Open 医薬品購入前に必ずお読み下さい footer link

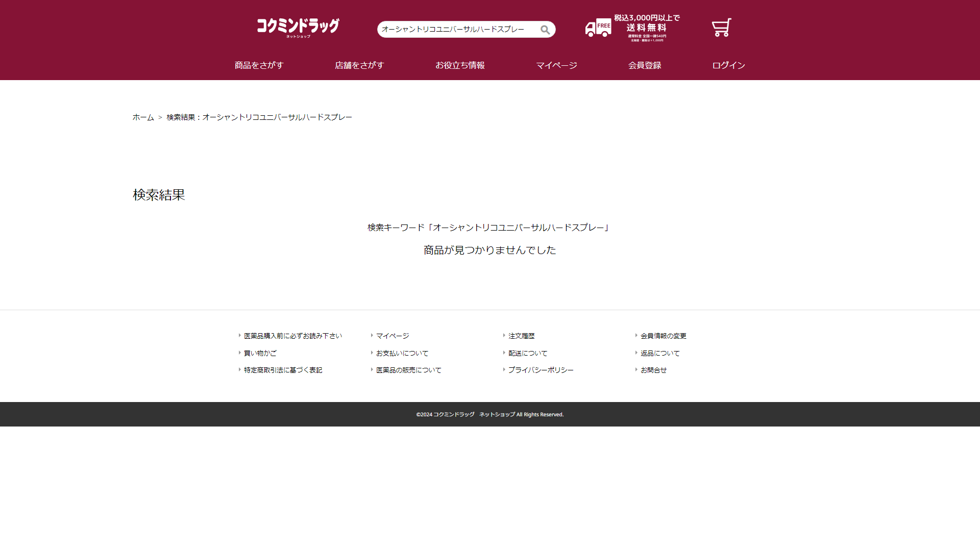[292, 336]
